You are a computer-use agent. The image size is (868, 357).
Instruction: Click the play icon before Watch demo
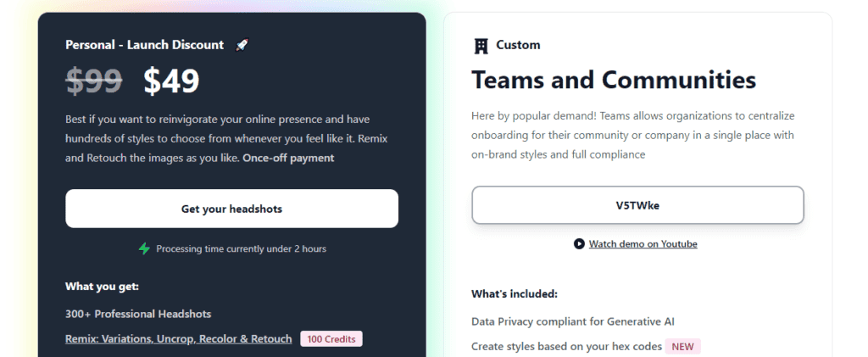(579, 244)
